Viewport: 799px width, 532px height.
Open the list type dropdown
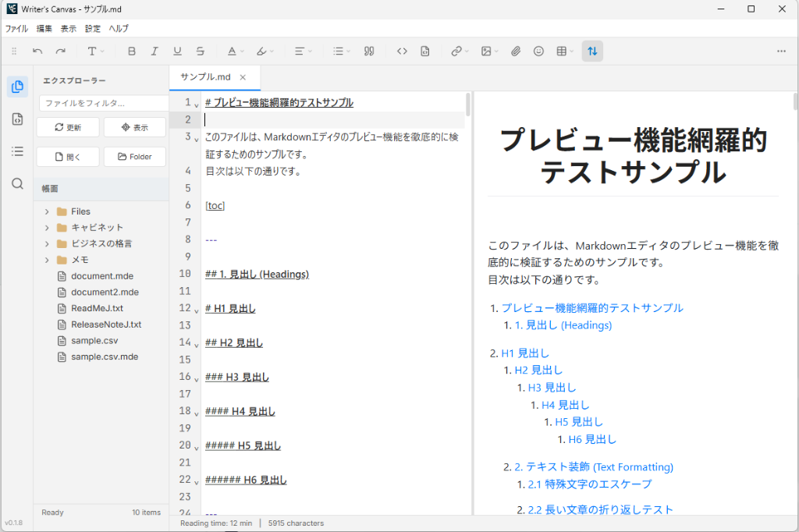click(x=342, y=51)
